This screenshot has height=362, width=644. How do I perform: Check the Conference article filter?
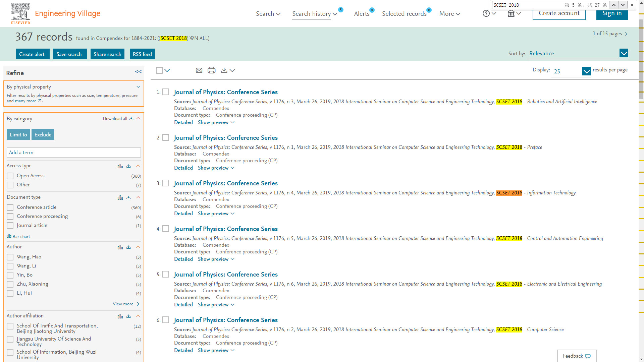coord(10,207)
